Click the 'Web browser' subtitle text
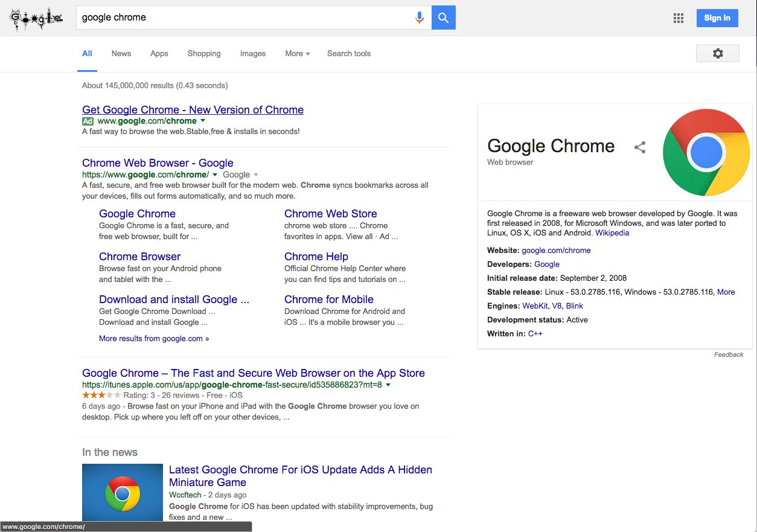 [x=510, y=162]
